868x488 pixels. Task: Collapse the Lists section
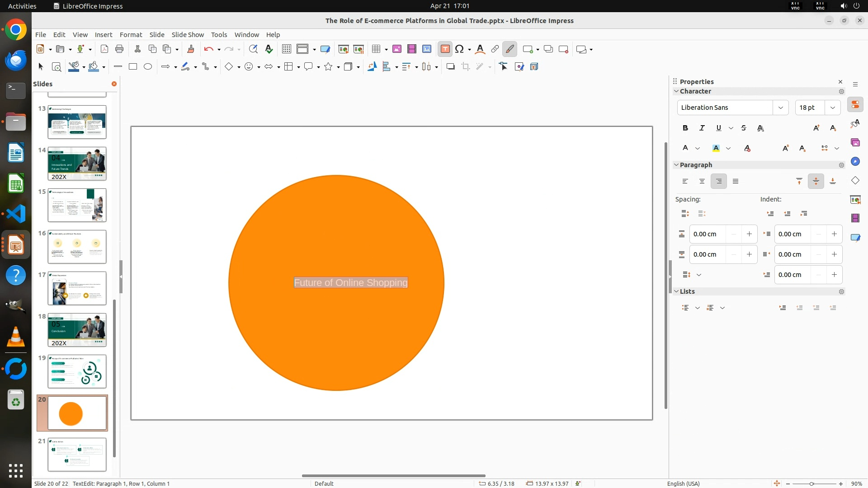pyautogui.click(x=676, y=291)
